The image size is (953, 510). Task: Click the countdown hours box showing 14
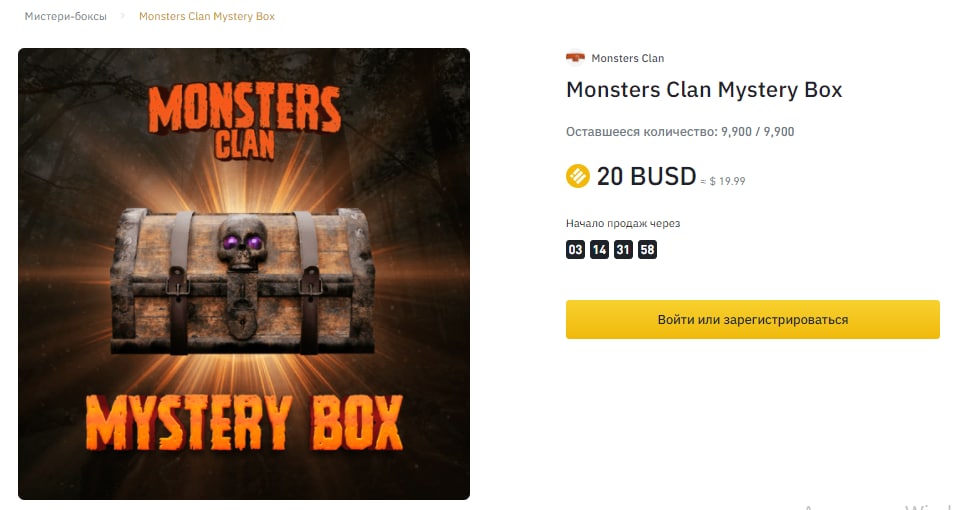click(x=599, y=250)
